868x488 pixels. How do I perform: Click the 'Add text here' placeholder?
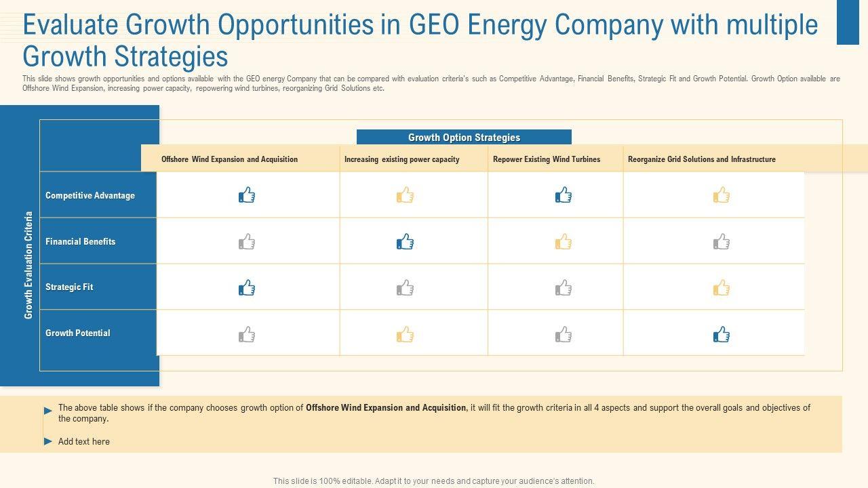(x=84, y=441)
